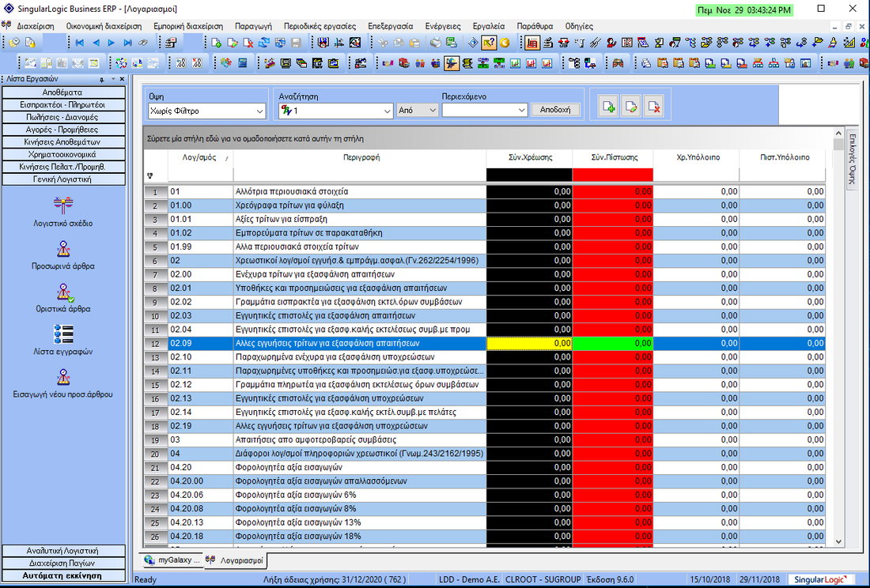The image size is (870, 588).
Task: Jump to the last record using toolbar arrow
Action: point(127,43)
